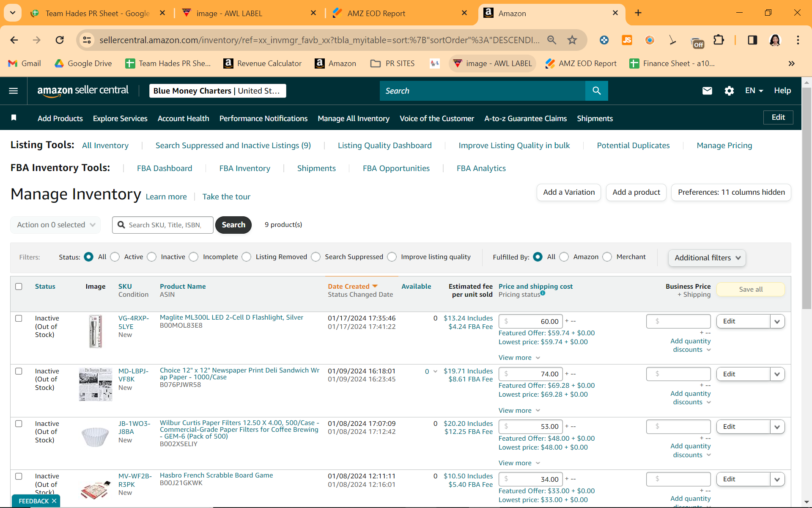Open Edit dropdown arrow for Wilbur Curtis Filters
Viewport: 812px width, 508px height.
tap(777, 427)
